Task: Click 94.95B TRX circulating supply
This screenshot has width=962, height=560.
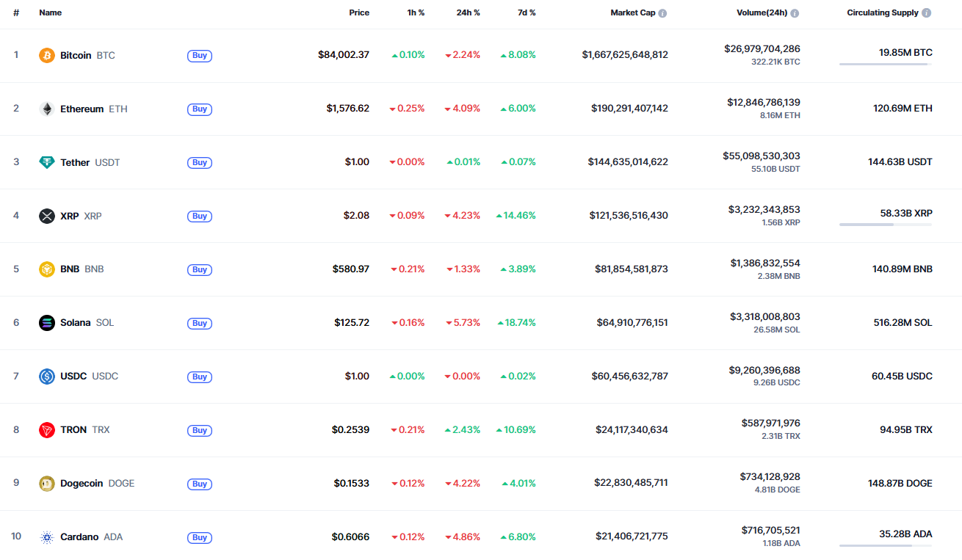Action: [x=906, y=430]
